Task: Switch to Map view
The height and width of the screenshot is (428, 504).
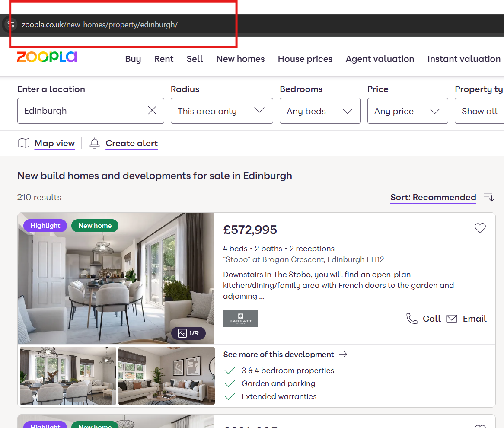Action: point(54,143)
